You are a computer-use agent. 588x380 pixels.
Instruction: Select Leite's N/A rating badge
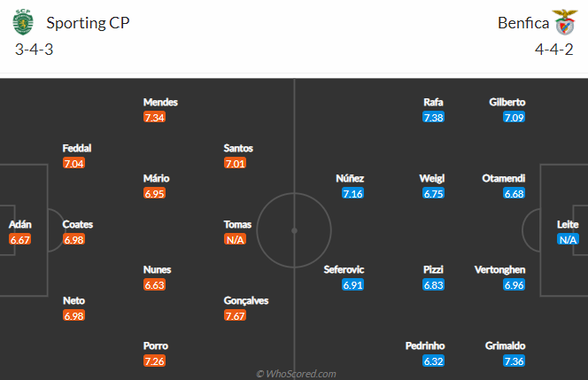coord(568,240)
